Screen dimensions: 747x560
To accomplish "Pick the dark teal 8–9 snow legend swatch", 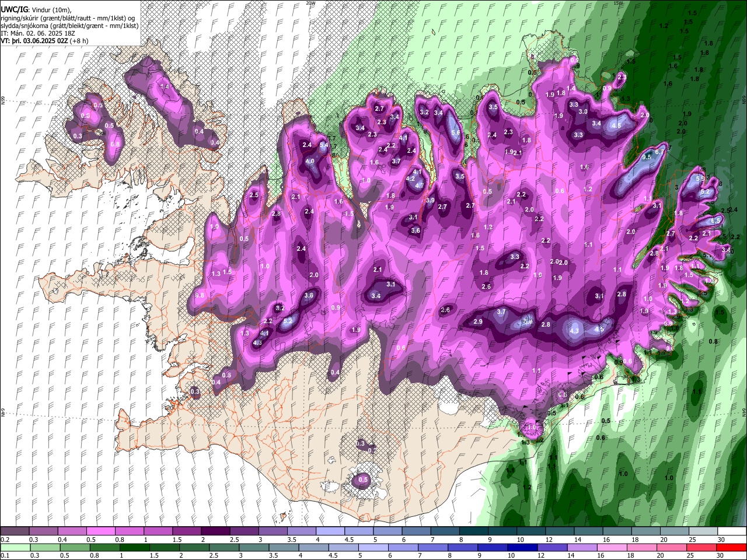I will pos(473,531).
